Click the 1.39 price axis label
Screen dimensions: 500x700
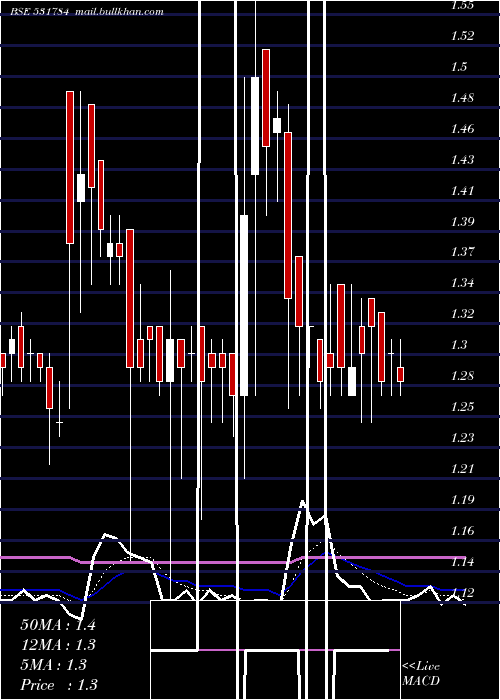(462, 221)
